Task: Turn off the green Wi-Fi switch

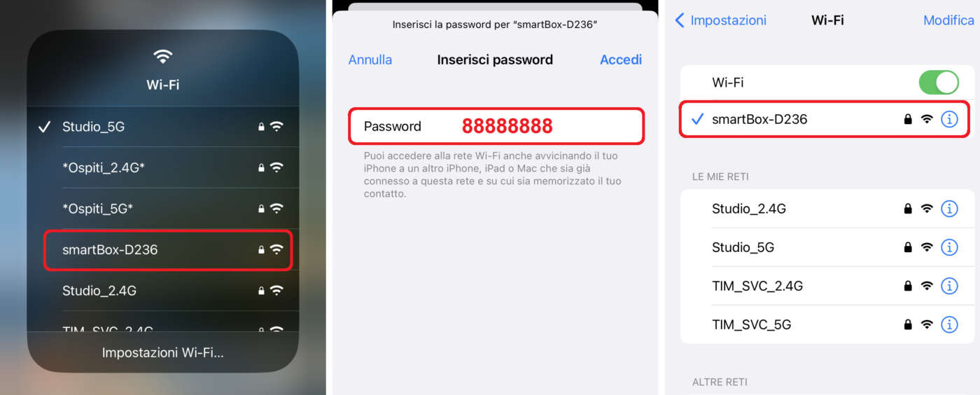Action: point(939,83)
